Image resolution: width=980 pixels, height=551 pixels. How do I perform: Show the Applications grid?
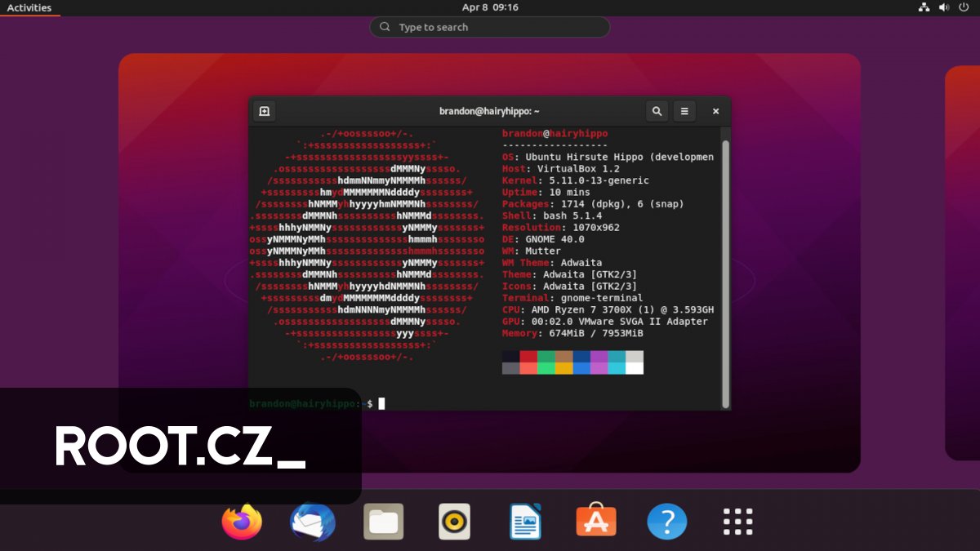pyautogui.click(x=737, y=521)
